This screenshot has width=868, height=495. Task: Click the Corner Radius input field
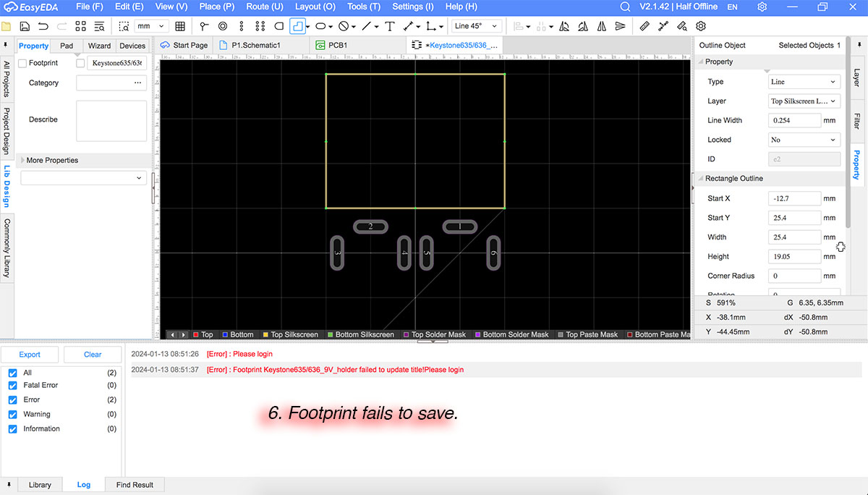pyautogui.click(x=794, y=276)
